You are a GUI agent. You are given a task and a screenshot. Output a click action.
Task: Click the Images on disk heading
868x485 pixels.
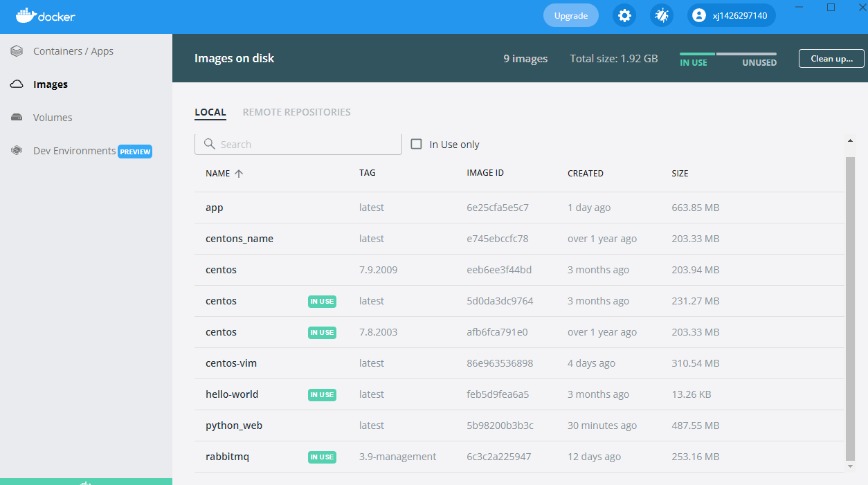[x=234, y=58]
